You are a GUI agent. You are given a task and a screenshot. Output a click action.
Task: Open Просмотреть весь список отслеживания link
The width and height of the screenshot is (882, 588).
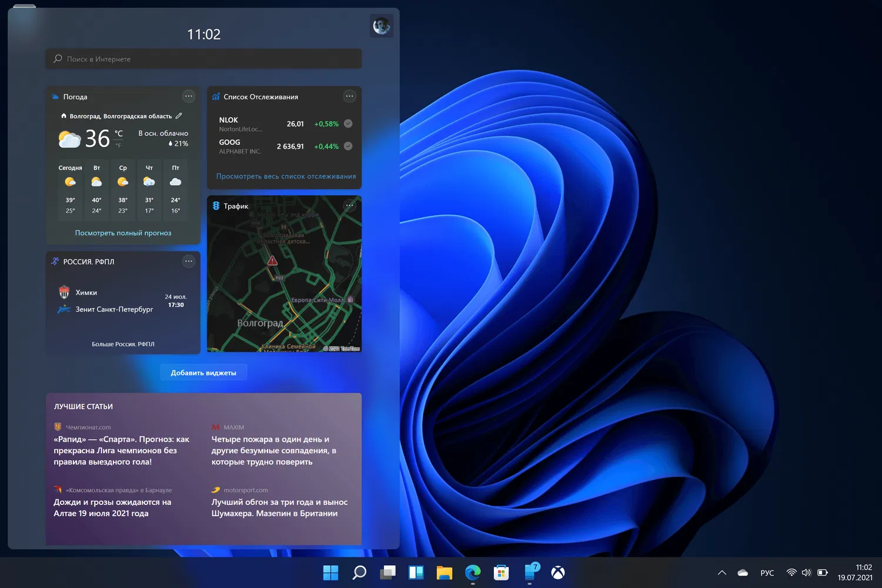click(286, 176)
